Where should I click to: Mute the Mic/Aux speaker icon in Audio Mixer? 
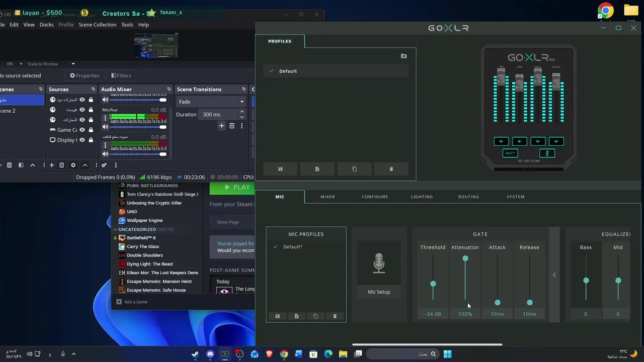(x=105, y=127)
